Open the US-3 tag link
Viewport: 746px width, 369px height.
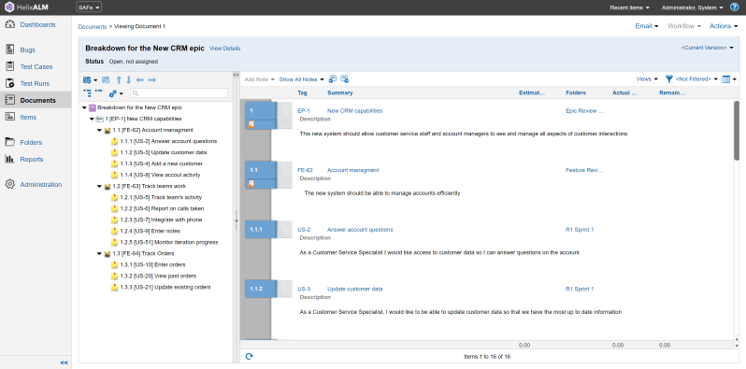point(304,289)
